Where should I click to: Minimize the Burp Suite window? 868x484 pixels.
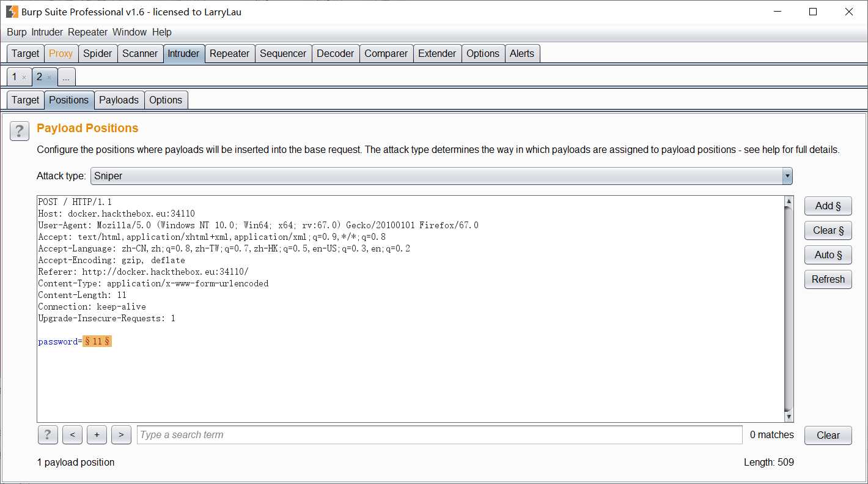tap(777, 12)
